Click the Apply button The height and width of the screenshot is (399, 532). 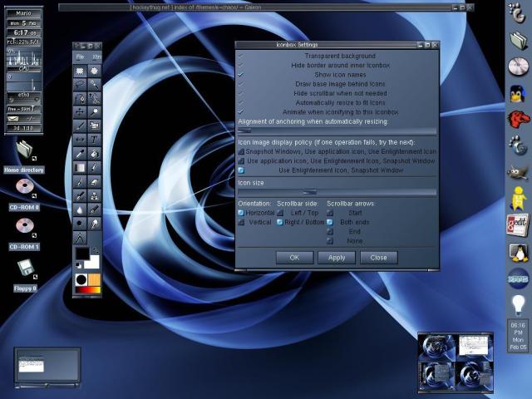coord(337,258)
